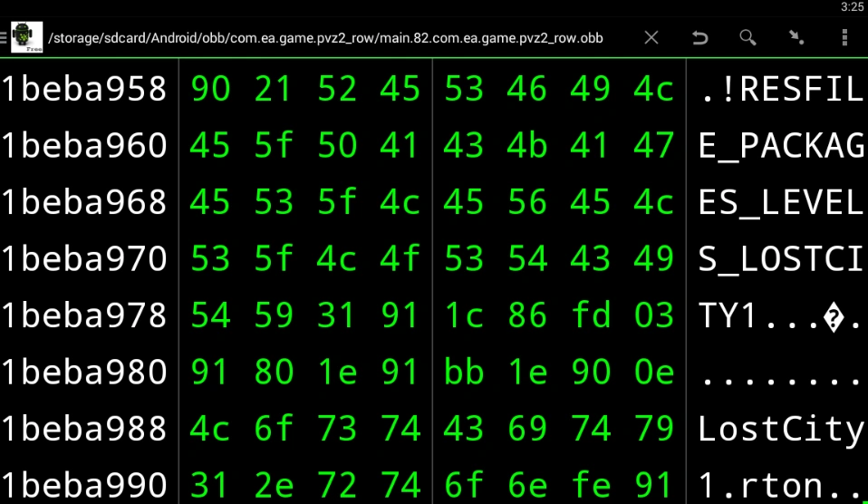
Task: Click the clock in status bar
Action: coord(852,7)
